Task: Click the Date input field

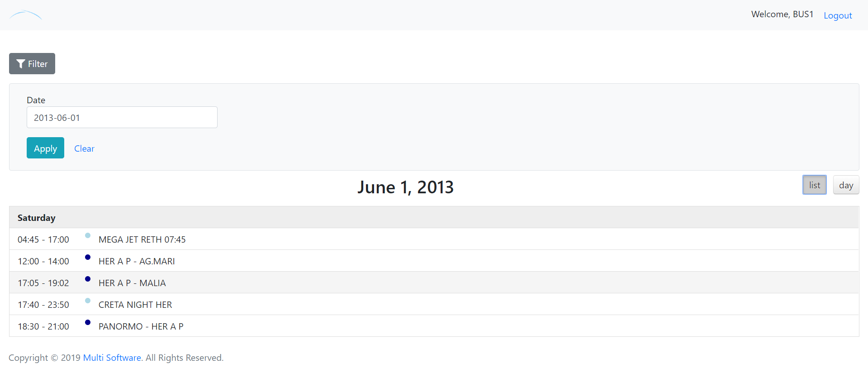Action: click(x=122, y=118)
